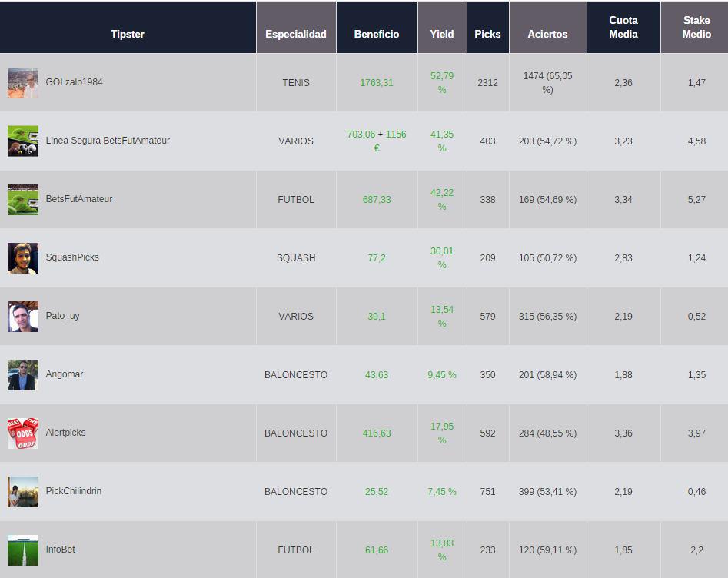Click cuota media value 1,88
The width and height of the screenshot is (728, 578).
(x=623, y=374)
